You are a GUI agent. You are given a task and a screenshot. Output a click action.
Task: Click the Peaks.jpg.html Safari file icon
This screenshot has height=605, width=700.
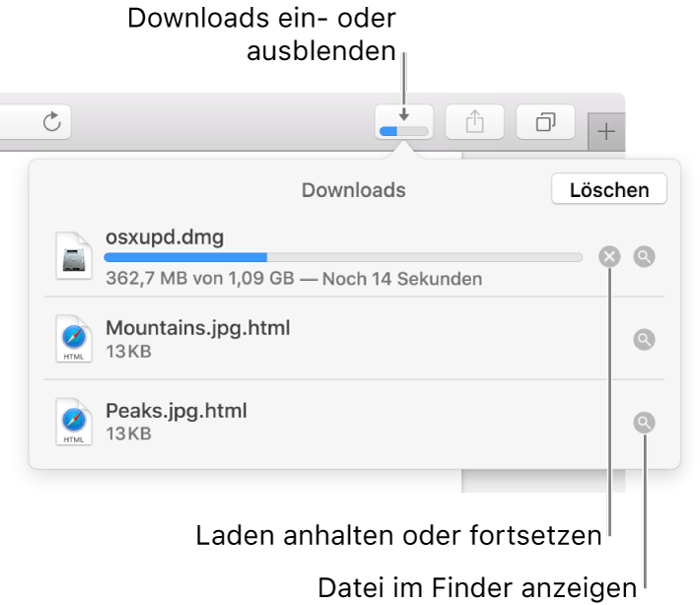click(x=74, y=422)
